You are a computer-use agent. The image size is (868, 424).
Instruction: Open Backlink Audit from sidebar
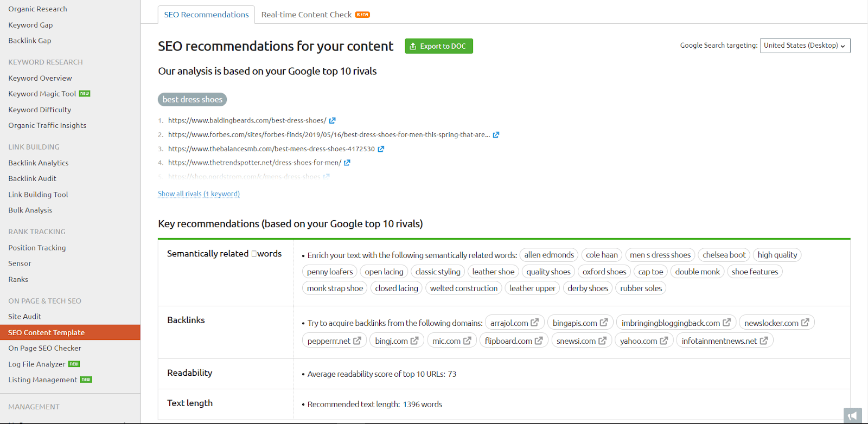(33, 178)
